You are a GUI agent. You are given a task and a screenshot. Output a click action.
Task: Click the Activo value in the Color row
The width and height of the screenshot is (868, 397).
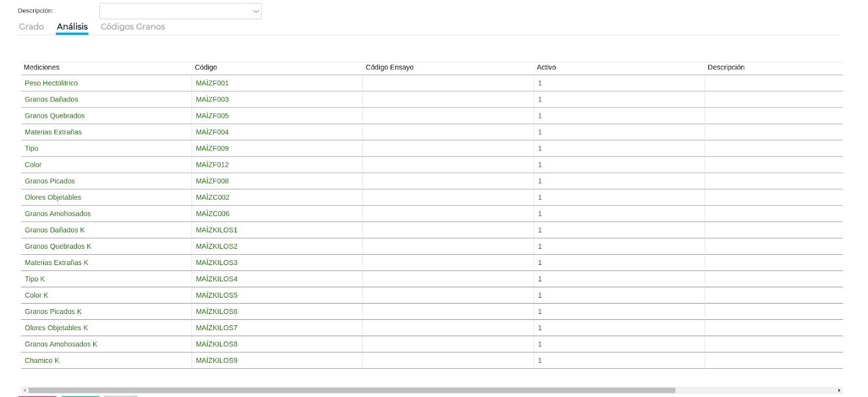pyautogui.click(x=540, y=165)
